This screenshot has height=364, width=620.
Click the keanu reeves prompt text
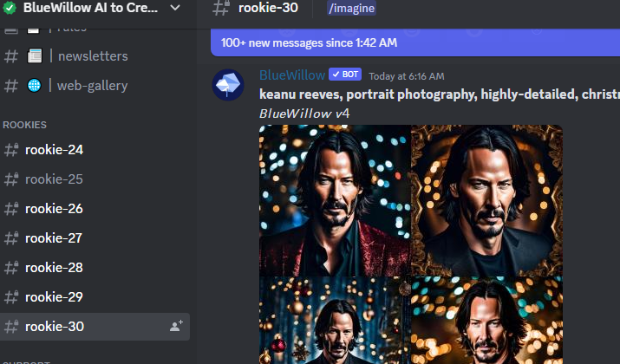(440, 94)
